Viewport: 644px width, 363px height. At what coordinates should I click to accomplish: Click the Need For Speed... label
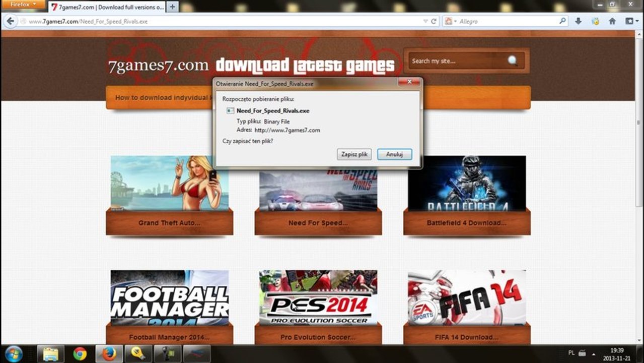click(x=318, y=223)
